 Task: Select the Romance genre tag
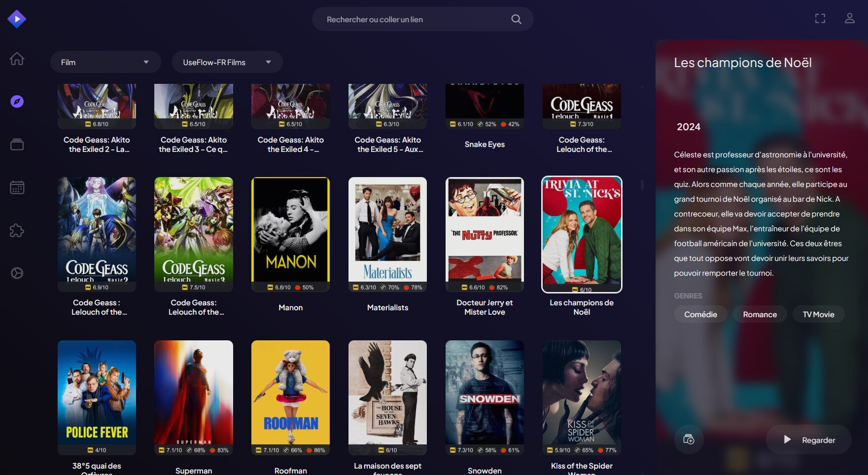tap(760, 314)
